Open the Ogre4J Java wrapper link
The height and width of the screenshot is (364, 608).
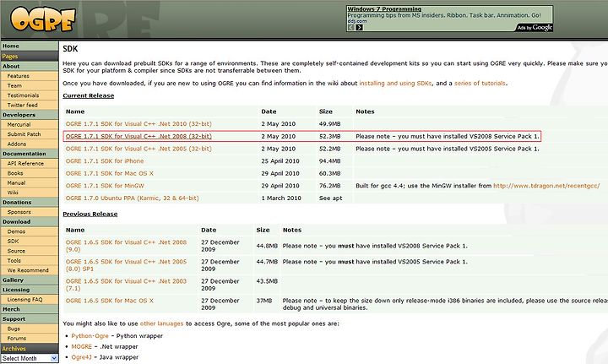tap(81, 357)
